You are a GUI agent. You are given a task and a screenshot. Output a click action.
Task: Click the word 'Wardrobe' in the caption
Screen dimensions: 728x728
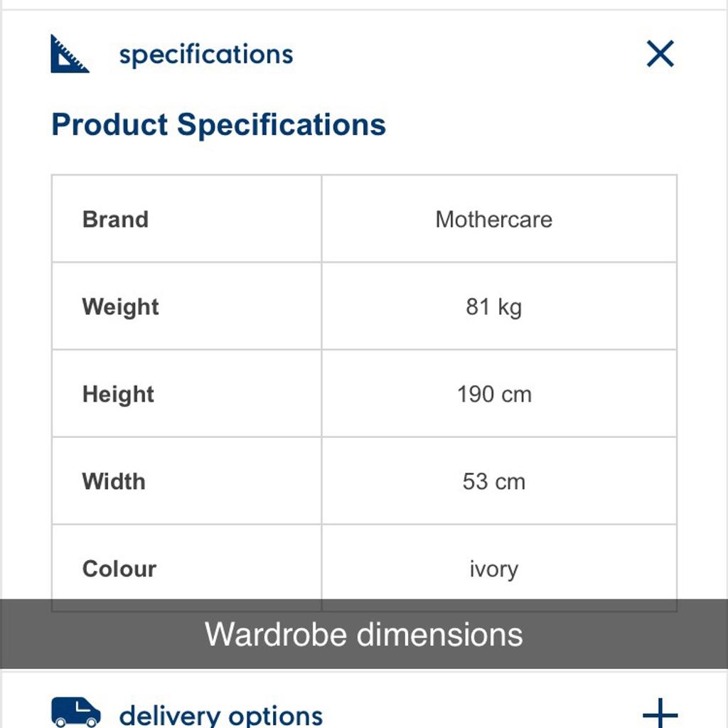[276, 634]
